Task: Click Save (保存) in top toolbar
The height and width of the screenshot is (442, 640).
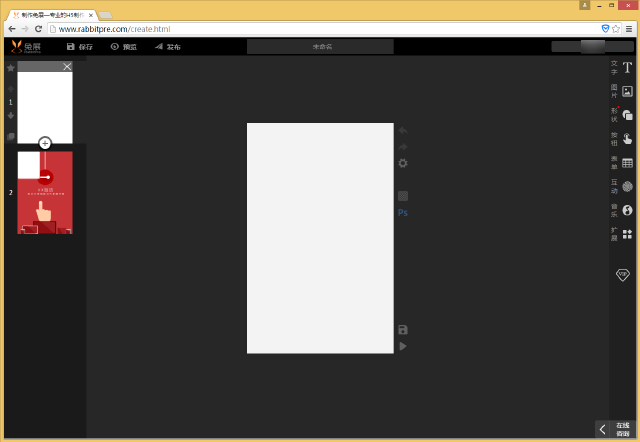Action: 79,47
